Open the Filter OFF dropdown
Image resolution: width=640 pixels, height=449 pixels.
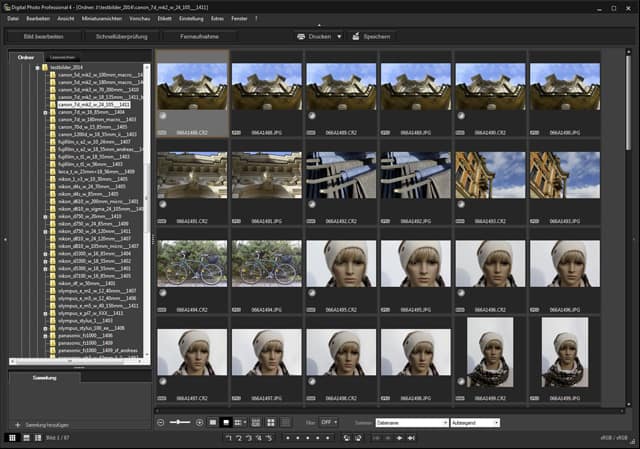tap(329, 423)
